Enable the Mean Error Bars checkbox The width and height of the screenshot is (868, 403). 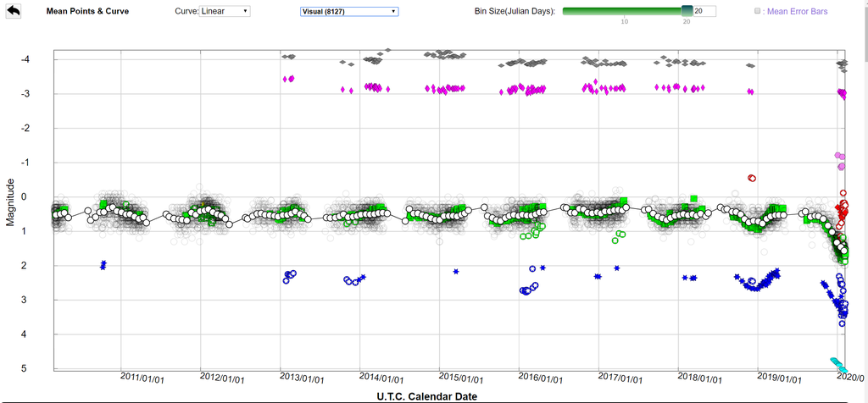click(757, 11)
